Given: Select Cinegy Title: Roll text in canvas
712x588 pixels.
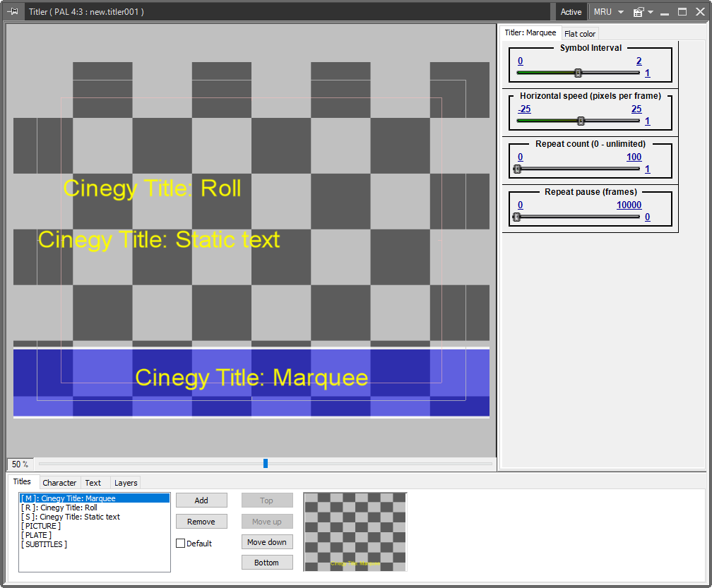Looking at the screenshot, I should (x=152, y=188).
